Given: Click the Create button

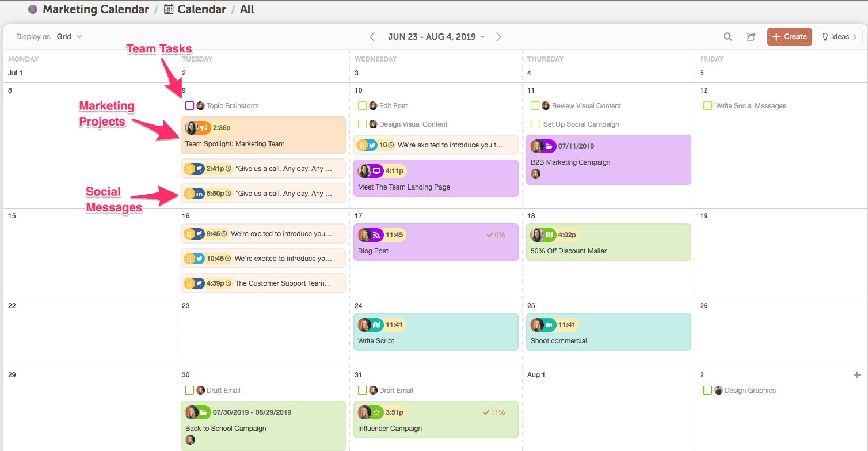Looking at the screenshot, I should [789, 37].
